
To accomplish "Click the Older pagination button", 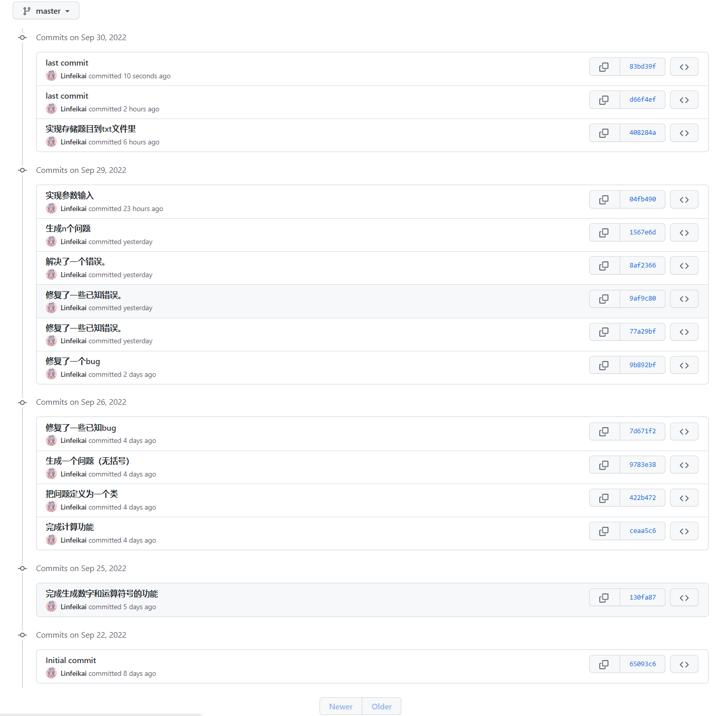I will tap(382, 706).
